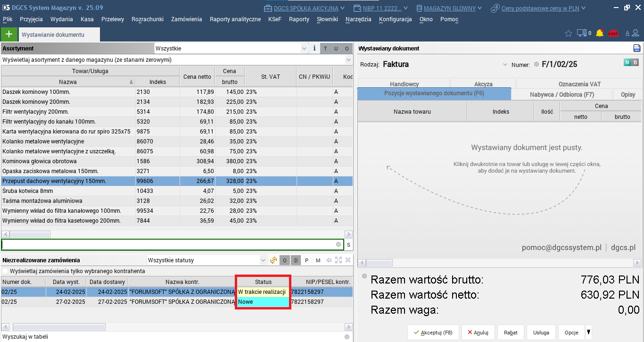The image size is (644, 342).
Task: Click the warehouse database icon before MAGAZYN GLOWNY
Action: click(x=419, y=8)
